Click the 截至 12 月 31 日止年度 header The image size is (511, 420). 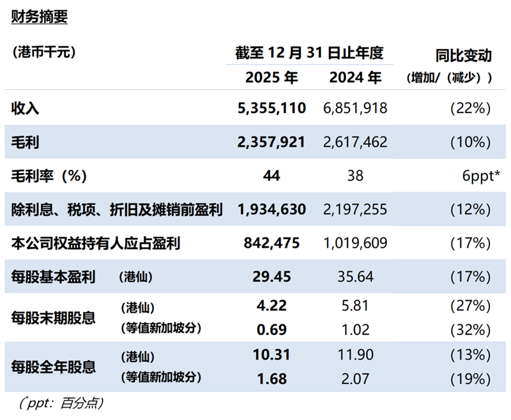point(313,52)
